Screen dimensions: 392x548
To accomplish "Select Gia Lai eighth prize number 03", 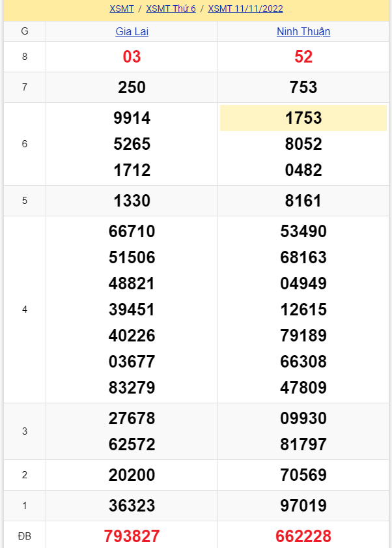I will point(132,57).
